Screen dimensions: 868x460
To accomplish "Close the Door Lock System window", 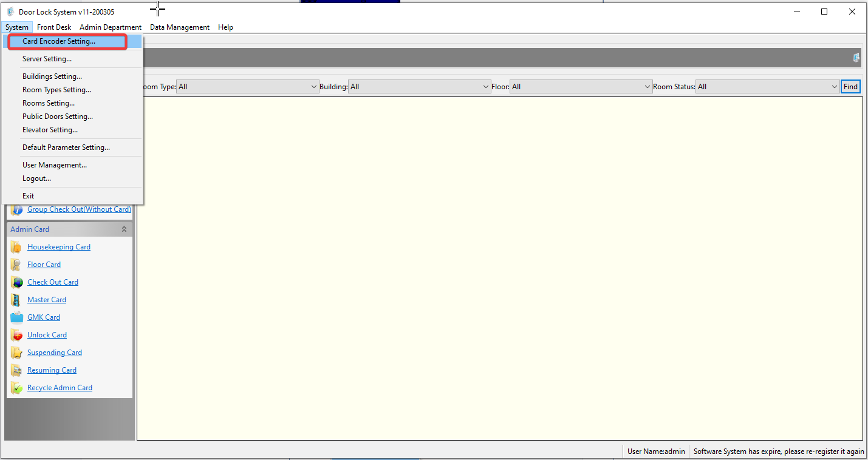I will click(852, 12).
